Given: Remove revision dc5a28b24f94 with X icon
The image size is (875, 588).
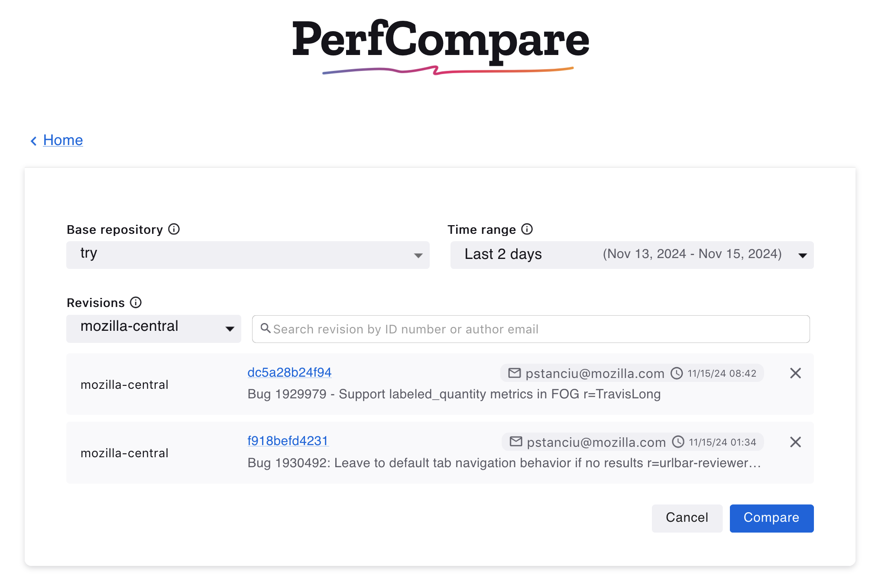Looking at the screenshot, I should coord(795,373).
